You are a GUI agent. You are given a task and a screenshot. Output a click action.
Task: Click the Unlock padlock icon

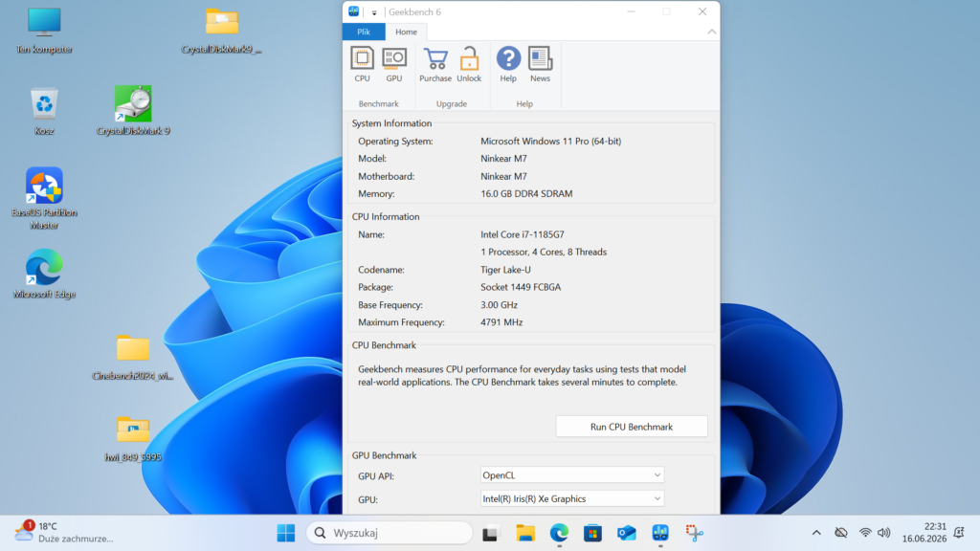[469, 64]
